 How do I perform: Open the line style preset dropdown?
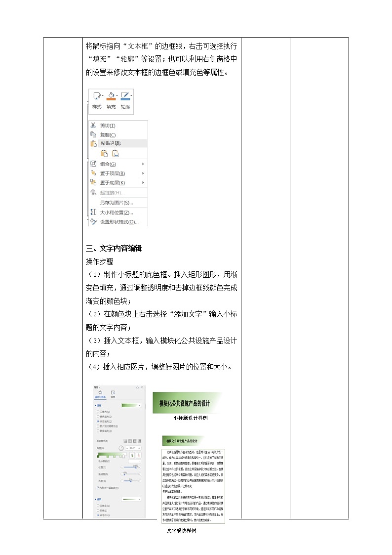(x=131, y=500)
